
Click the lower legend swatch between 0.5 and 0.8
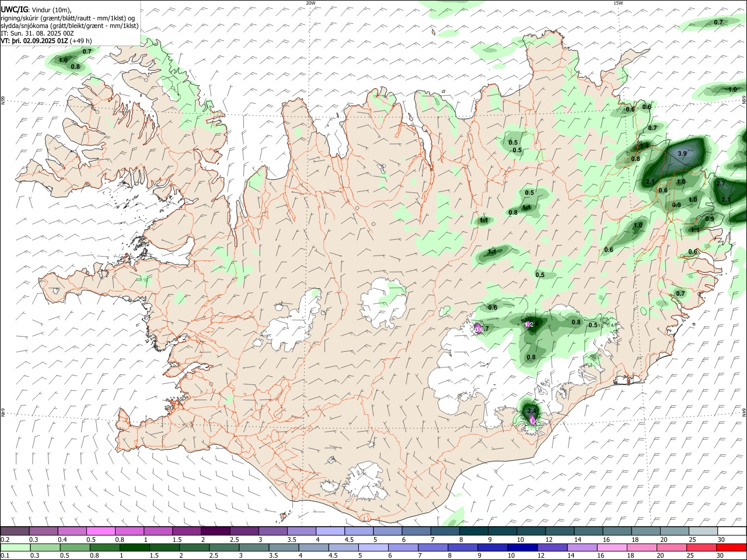point(74,547)
